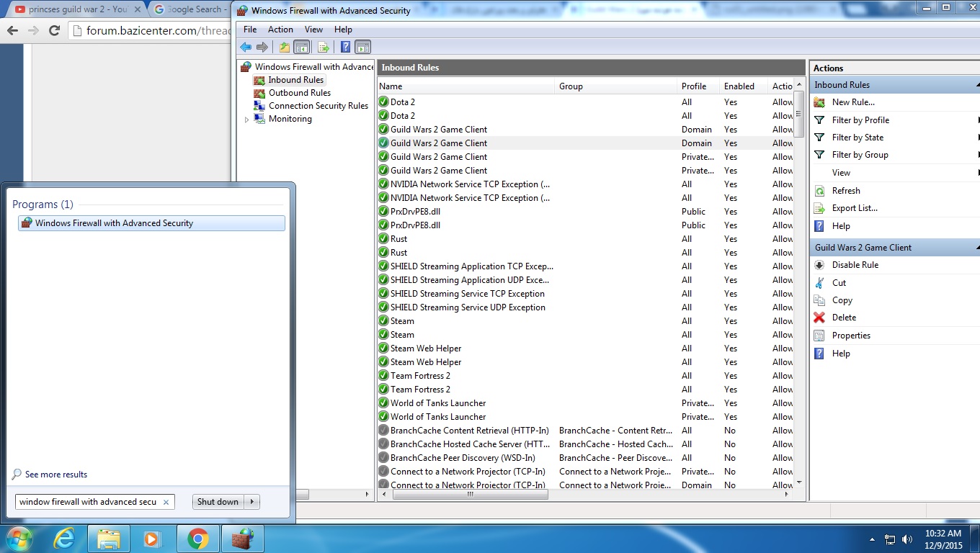Open Windows Firewall with Advanced Security search result
980x553 pixels.
(151, 223)
